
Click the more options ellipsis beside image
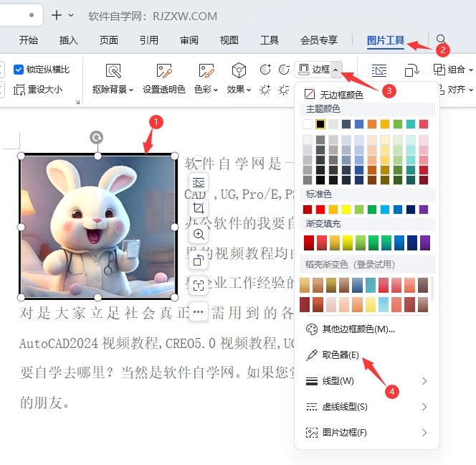click(x=199, y=311)
